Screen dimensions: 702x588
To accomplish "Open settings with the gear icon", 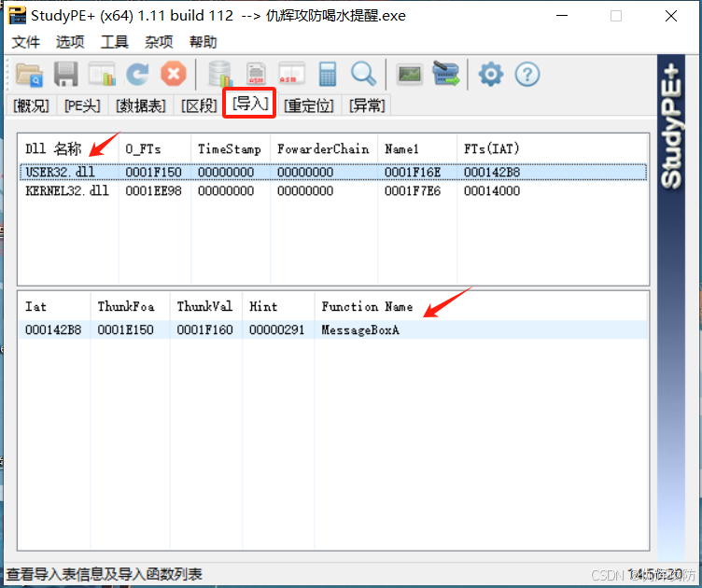I will (491, 75).
